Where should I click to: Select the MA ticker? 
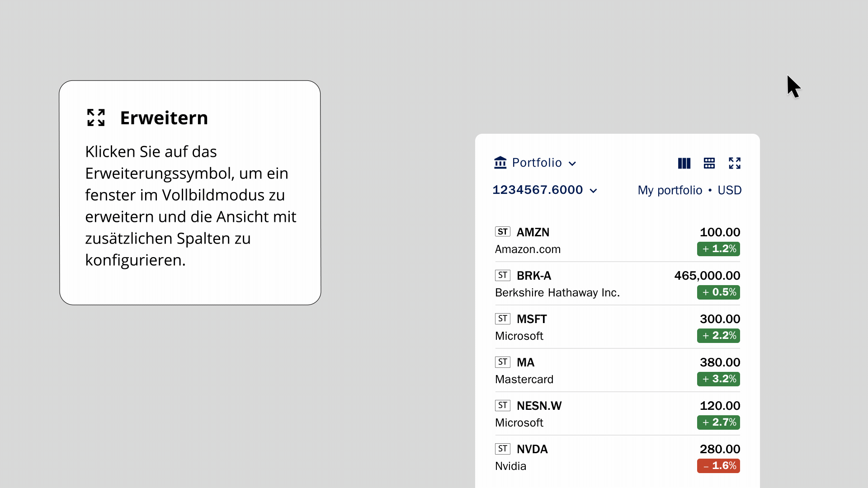coord(525,362)
